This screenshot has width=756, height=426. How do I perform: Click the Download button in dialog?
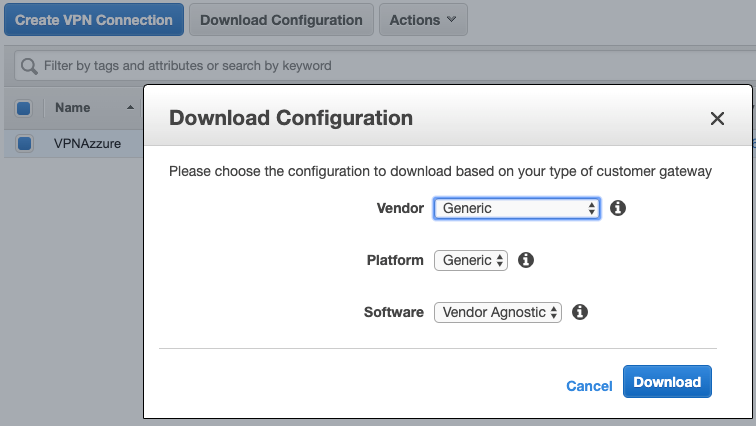pyautogui.click(x=667, y=382)
